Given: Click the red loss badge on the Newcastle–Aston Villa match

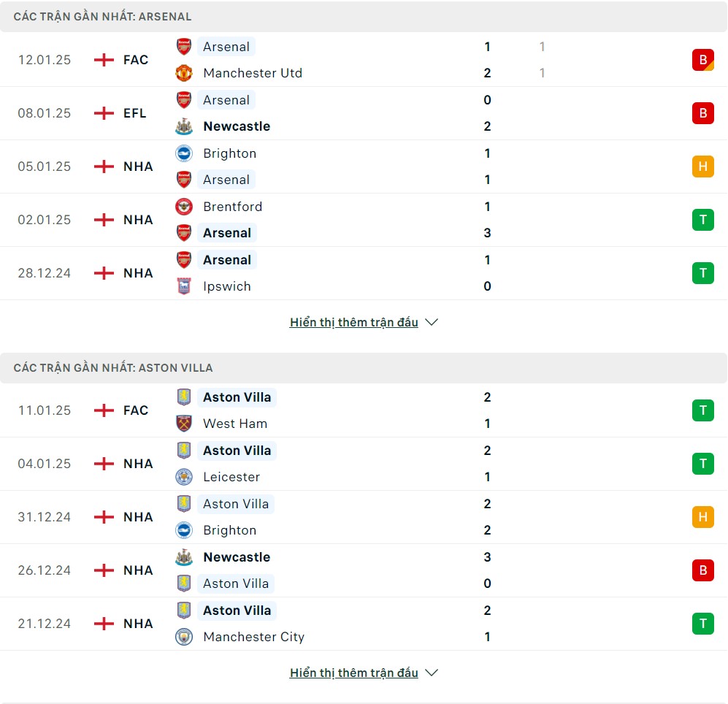Looking at the screenshot, I should (x=703, y=570).
